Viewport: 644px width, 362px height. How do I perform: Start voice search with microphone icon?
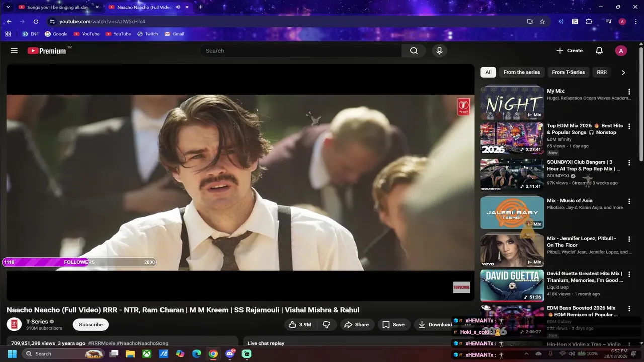click(x=439, y=51)
